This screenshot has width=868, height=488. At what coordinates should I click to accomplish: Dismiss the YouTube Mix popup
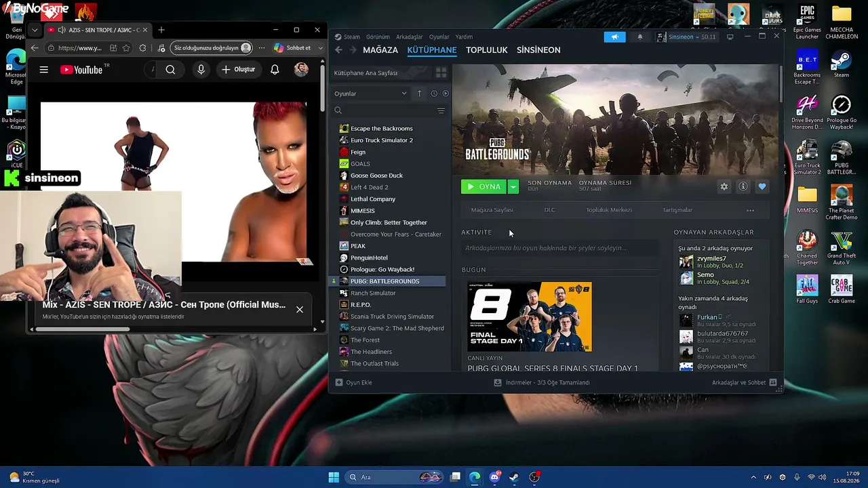click(300, 310)
